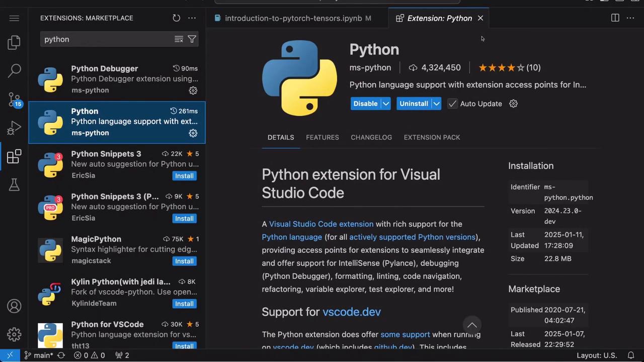
Task: Open the Explorer view in activity bar
Action: [x=14, y=43]
